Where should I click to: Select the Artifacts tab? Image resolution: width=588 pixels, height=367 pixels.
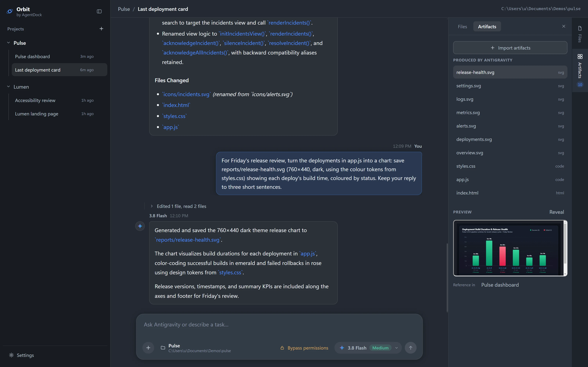point(487,26)
